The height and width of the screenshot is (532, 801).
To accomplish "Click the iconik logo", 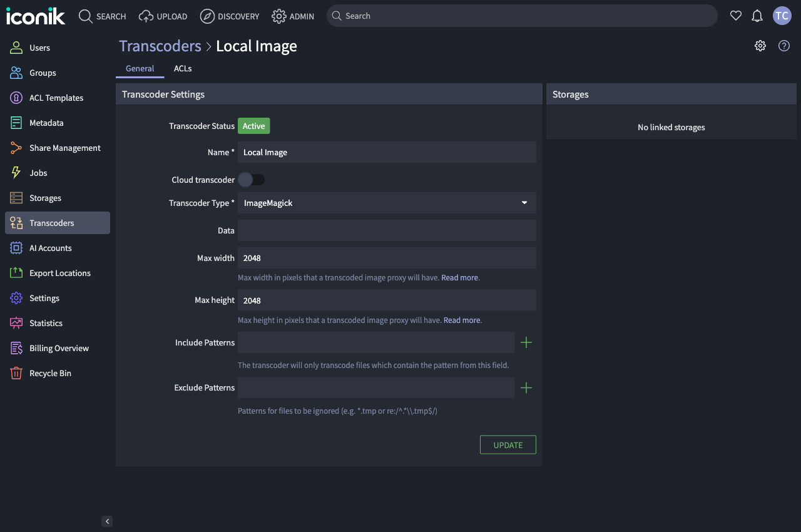I will 36,16.
